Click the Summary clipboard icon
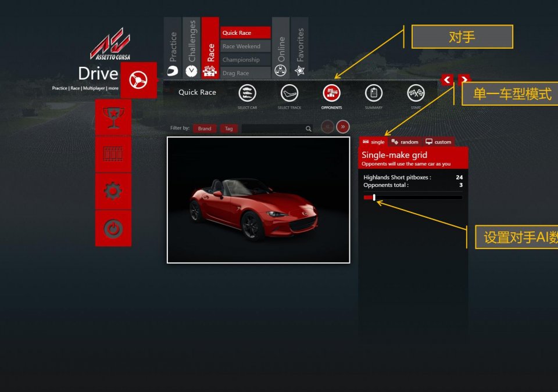 coord(374,93)
